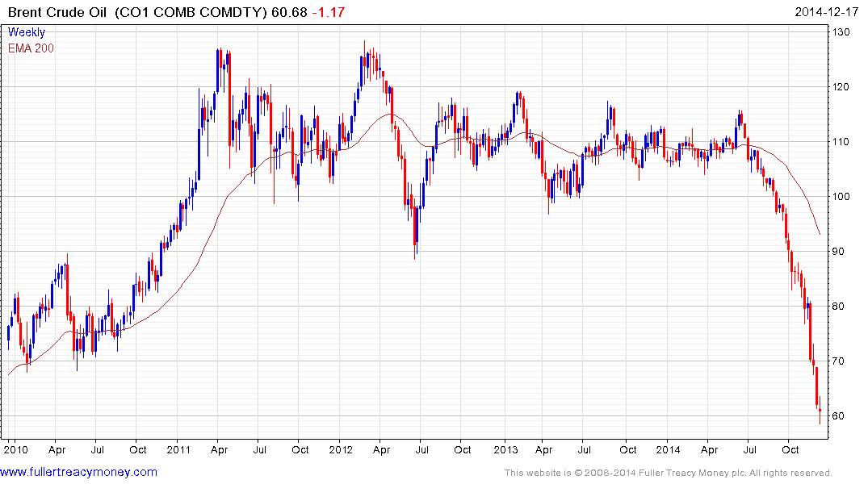Click the copyright notice for Fuller Treacy Money
868x484 pixels.
[x=669, y=473]
